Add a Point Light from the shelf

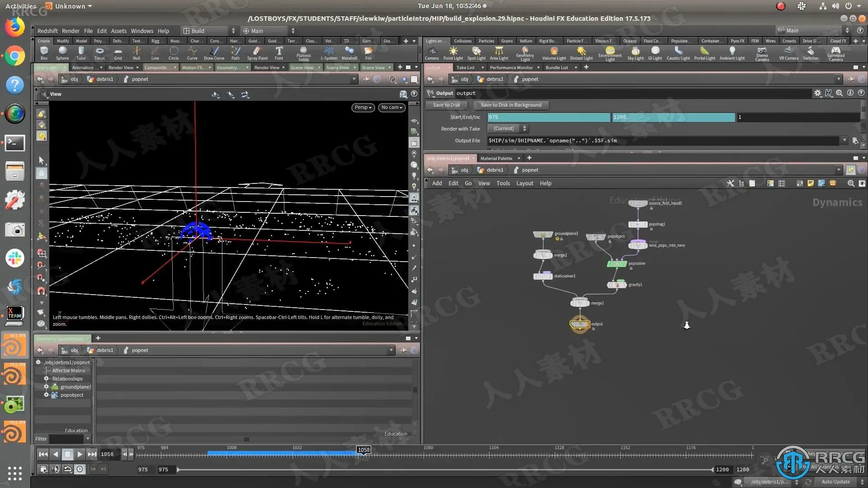click(x=453, y=53)
